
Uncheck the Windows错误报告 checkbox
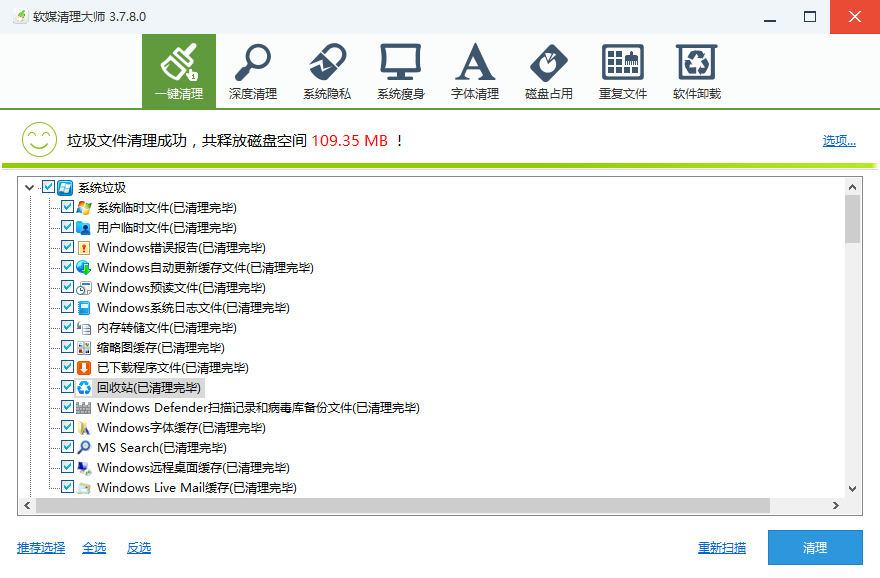[67, 247]
